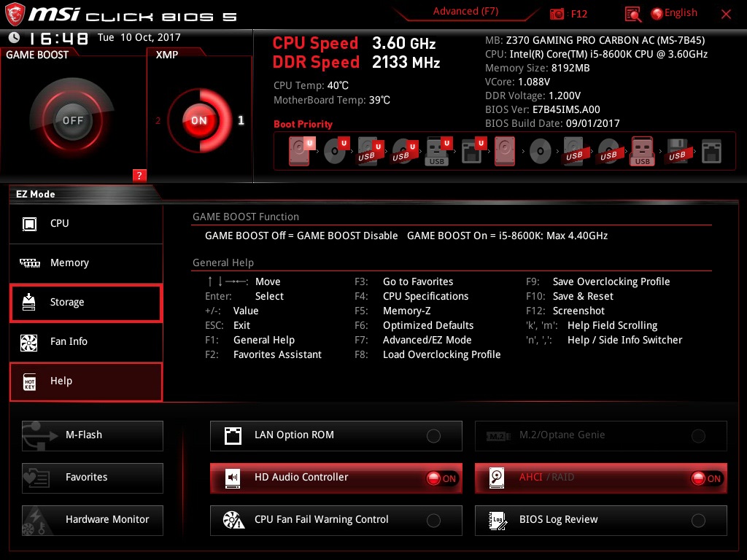Open Hardware Monitor
This screenshot has height=560, width=747.
point(93,521)
